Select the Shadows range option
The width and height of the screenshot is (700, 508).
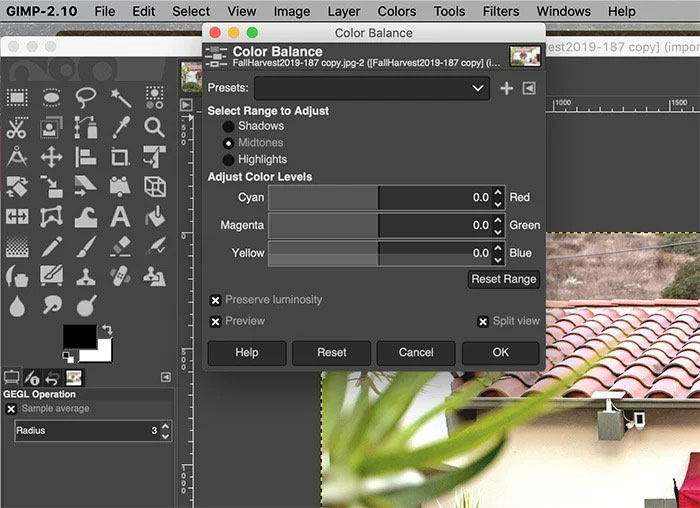point(229,126)
